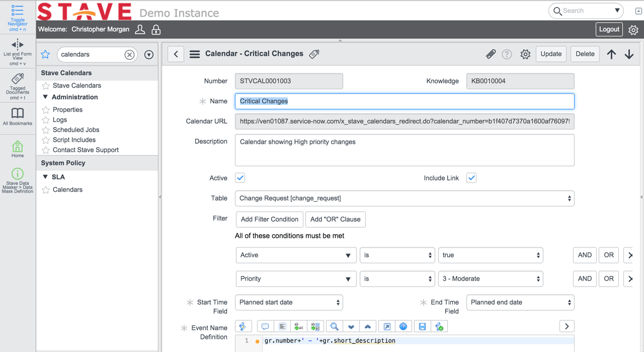This screenshot has height=352, width=644.
Task: Uncheck the Active checkbox
Action: (240, 178)
